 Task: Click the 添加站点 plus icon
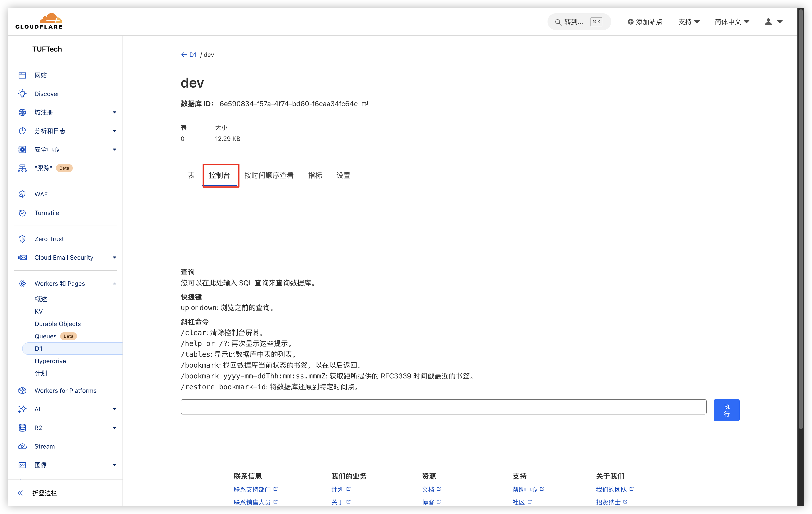[631, 22]
